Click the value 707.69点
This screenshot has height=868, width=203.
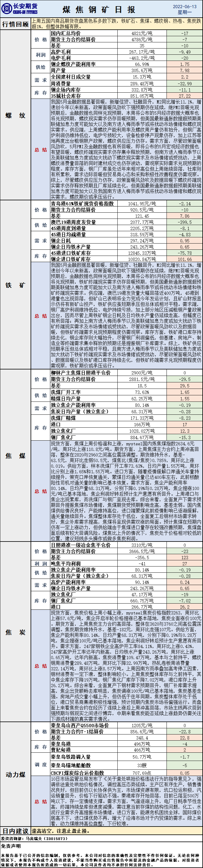pos(142,773)
